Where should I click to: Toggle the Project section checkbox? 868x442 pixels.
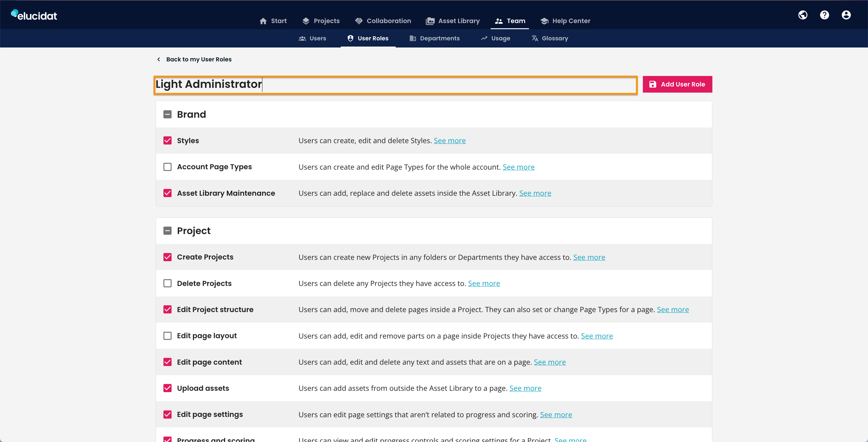pyautogui.click(x=167, y=231)
